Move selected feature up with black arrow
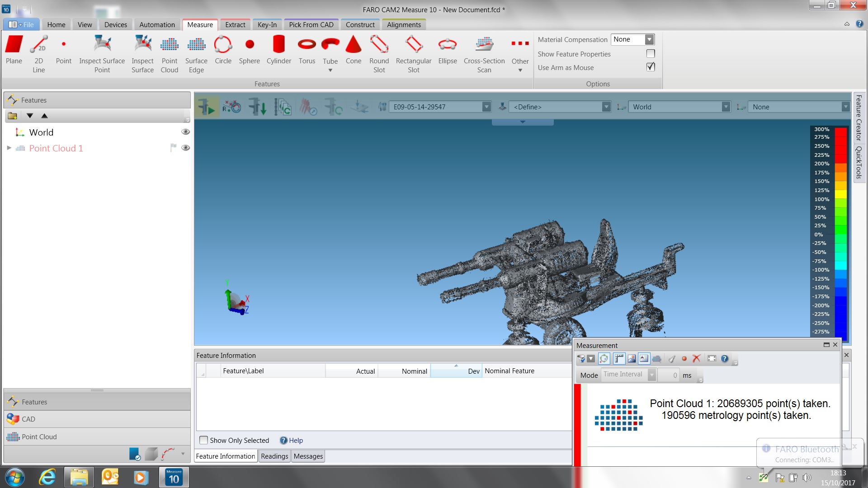 point(44,116)
